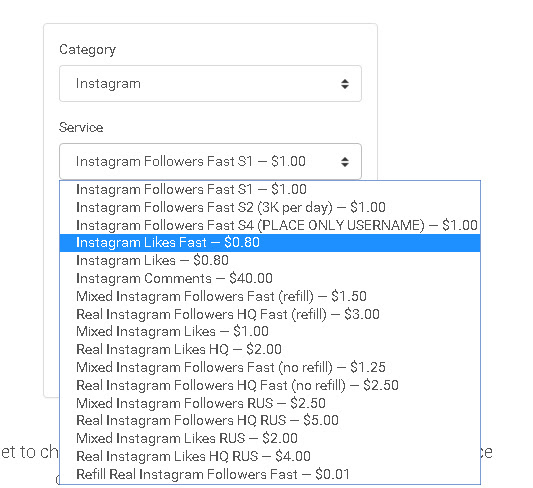The height and width of the screenshot is (488, 533).
Task: Pick Real Instagram Likes HQ $2.00
Action: (x=270, y=349)
